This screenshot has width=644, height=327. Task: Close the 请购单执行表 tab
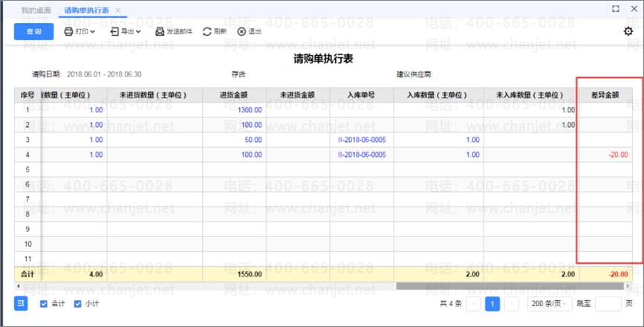coord(118,10)
